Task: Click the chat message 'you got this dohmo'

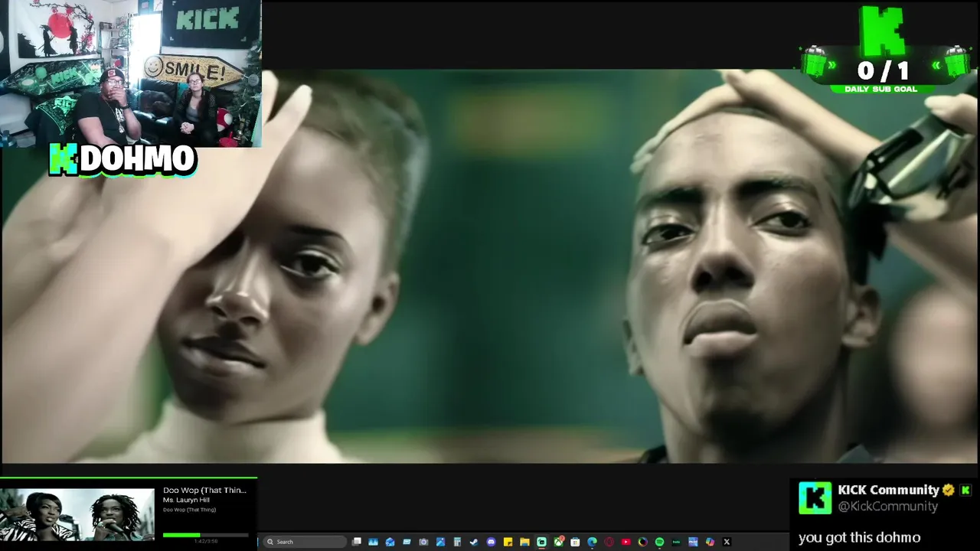Action: point(859,537)
